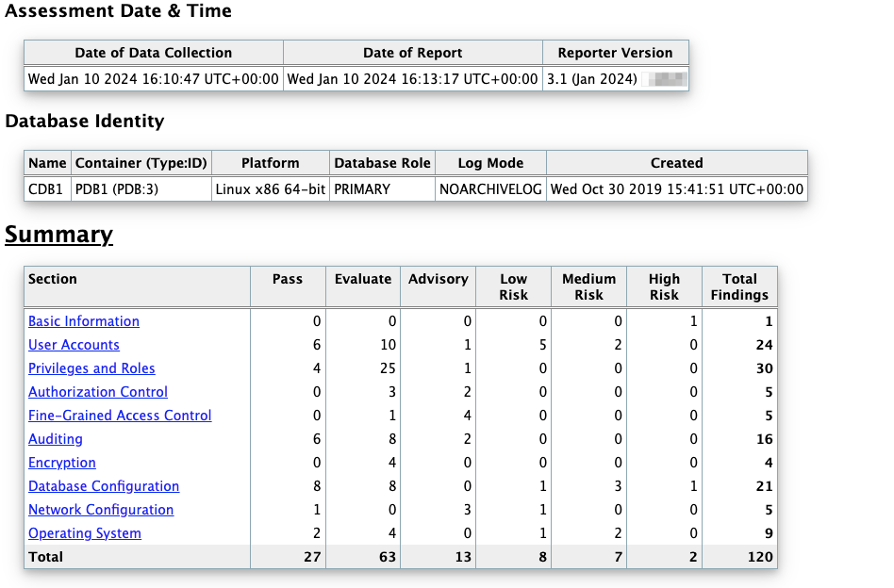
Task: Select Auditing total findings 16
Action: (x=765, y=439)
